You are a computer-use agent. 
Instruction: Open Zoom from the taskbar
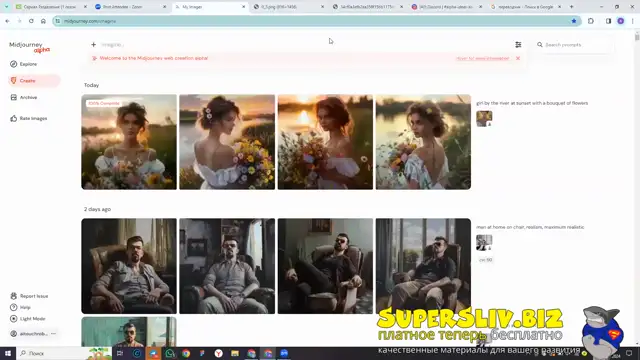(x=284, y=353)
